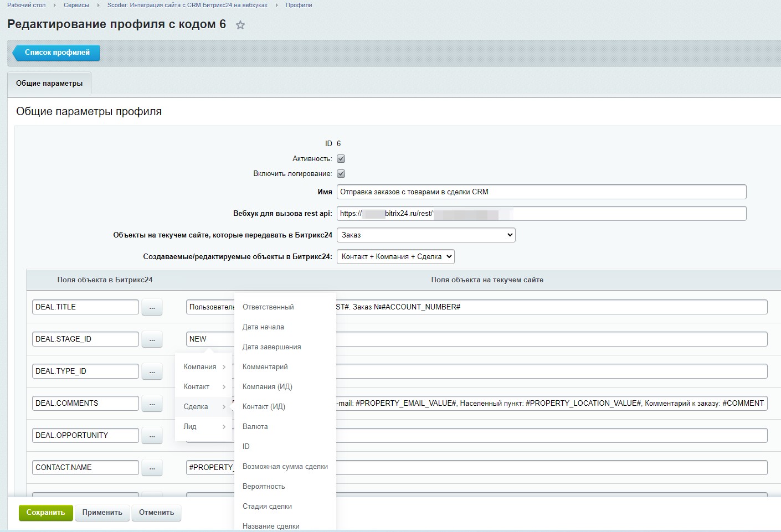Image resolution: width=781 pixels, height=532 pixels.
Task: Open field picker button beside DEAL.TITLE
Action: [x=152, y=307]
